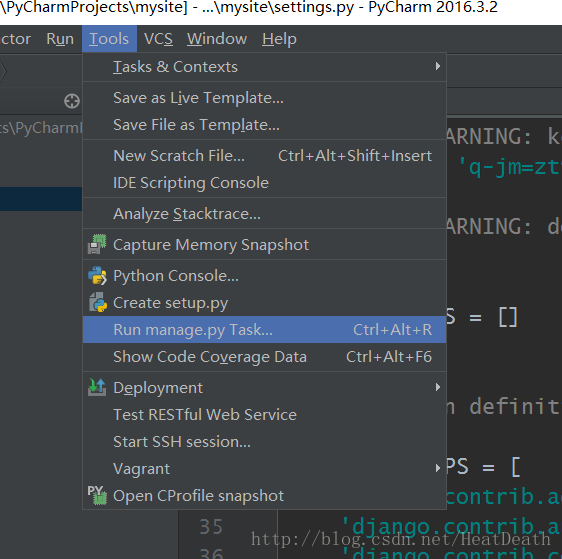Select Start SSH session
The image size is (562, 559).
(x=264, y=441)
